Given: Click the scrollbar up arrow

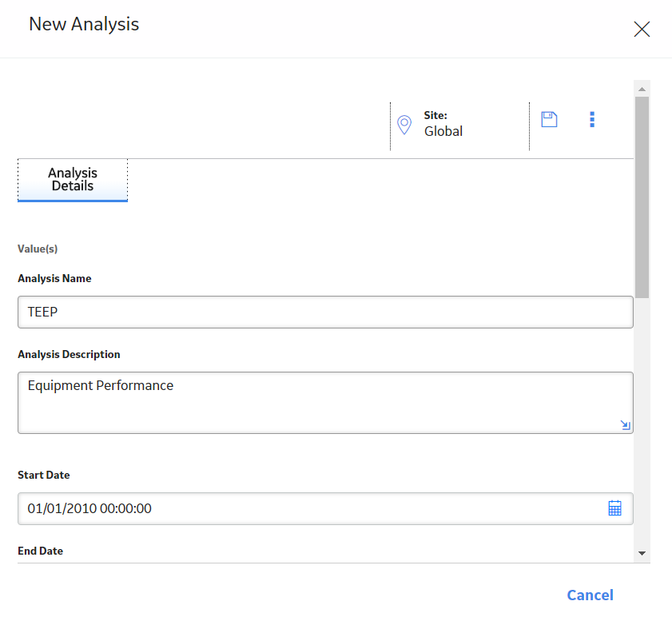Looking at the screenshot, I should pos(642,89).
